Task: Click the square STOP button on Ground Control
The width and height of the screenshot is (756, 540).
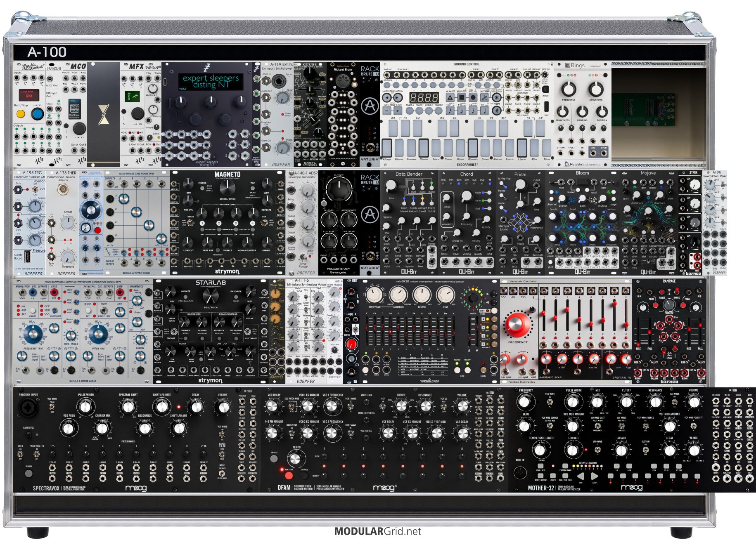Action: click(462, 98)
